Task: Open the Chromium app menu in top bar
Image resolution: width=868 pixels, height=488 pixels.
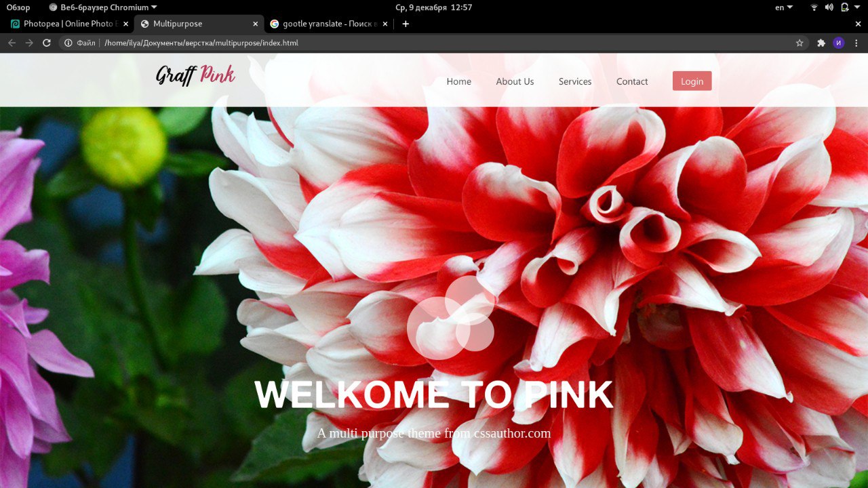Action: coord(103,7)
